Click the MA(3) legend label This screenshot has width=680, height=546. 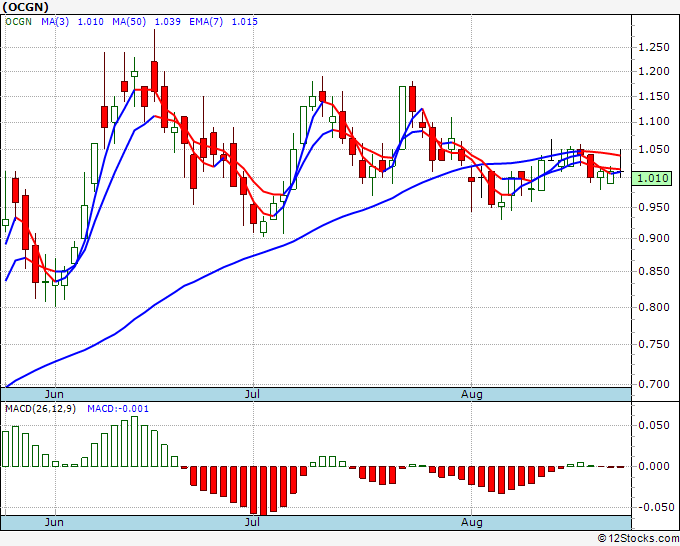[x=55, y=21]
